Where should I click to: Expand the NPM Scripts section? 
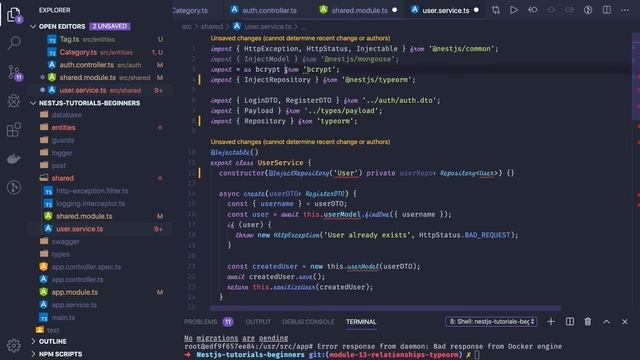pyautogui.click(x=60, y=354)
